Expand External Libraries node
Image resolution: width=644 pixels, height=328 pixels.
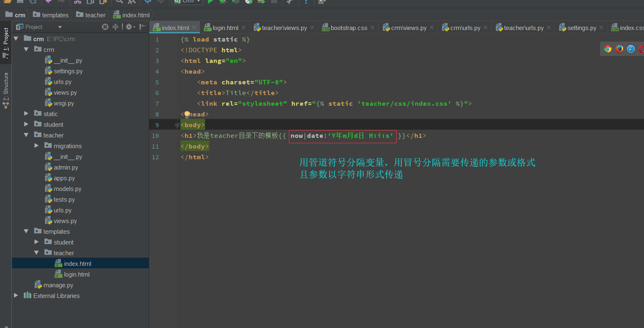[x=16, y=295]
